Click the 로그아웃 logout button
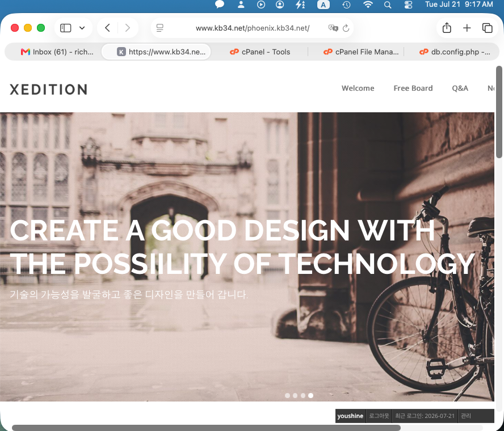 coord(379,416)
